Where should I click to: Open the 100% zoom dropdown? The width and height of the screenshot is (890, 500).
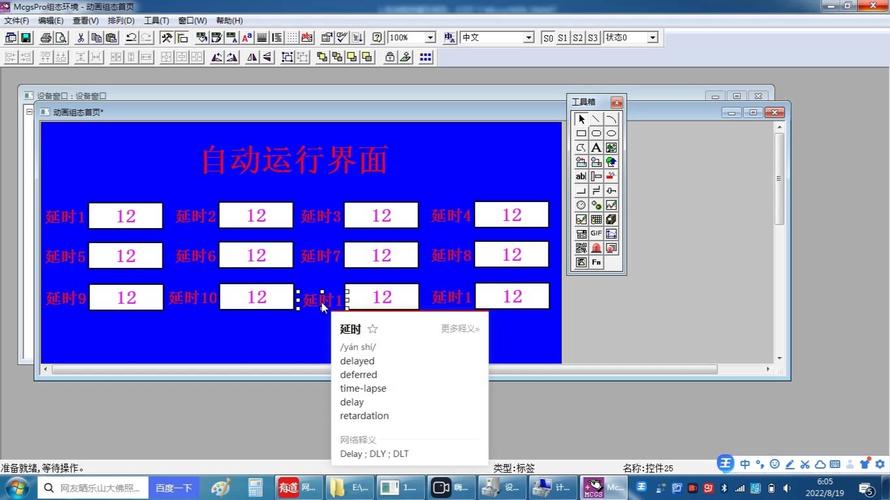[x=430, y=38]
